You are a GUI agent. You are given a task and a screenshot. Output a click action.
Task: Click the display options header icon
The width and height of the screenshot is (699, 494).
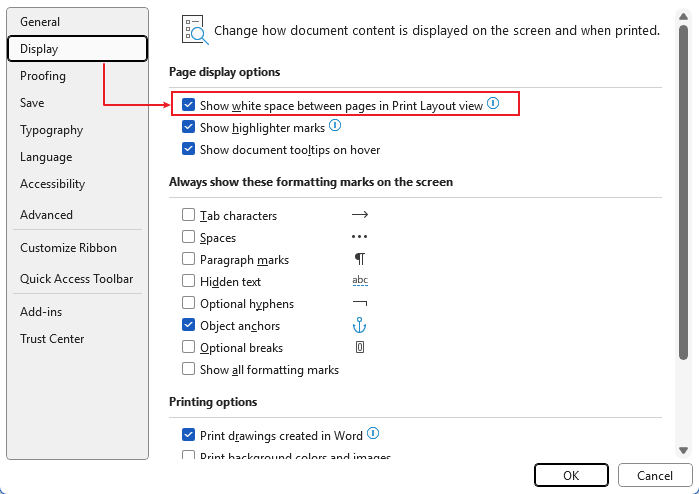[x=194, y=30]
